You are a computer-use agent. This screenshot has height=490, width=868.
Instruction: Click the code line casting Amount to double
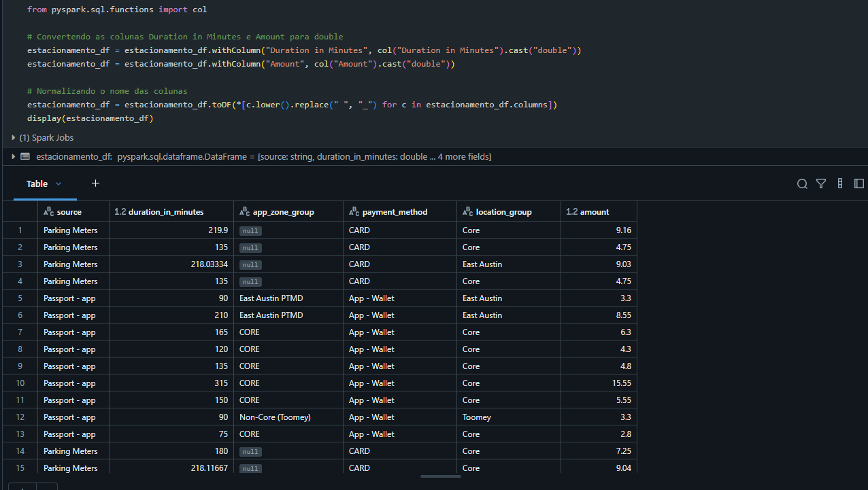click(241, 64)
